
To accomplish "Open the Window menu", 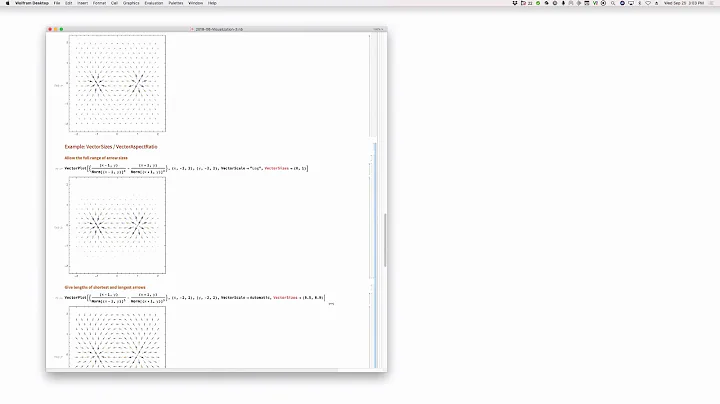I will [196, 3].
